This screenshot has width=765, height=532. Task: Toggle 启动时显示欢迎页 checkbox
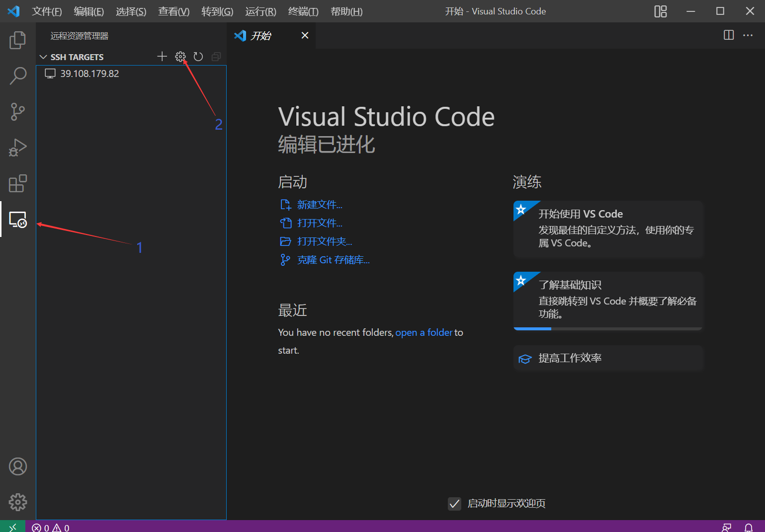click(454, 504)
